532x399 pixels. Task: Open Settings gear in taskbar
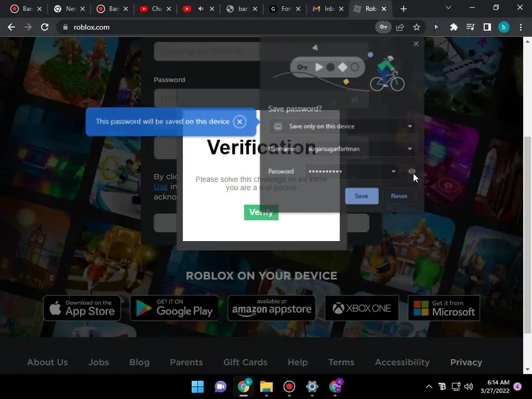pos(312,387)
